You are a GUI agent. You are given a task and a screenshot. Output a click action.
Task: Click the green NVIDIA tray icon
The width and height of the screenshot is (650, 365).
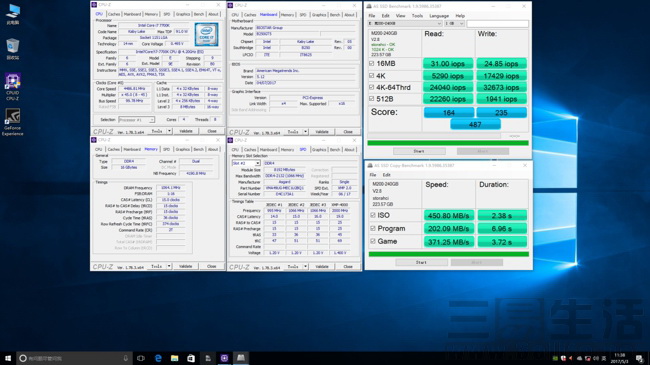(x=555, y=358)
